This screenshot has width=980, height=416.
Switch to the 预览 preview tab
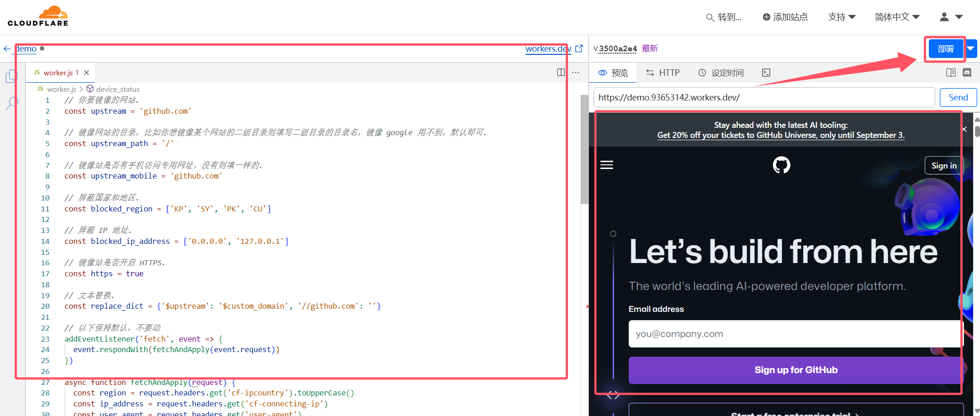coord(613,73)
